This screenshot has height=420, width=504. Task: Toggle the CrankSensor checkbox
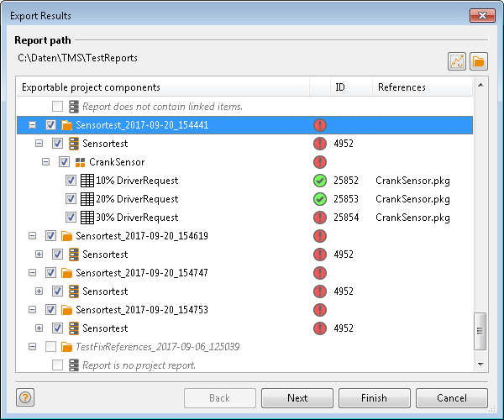64,162
